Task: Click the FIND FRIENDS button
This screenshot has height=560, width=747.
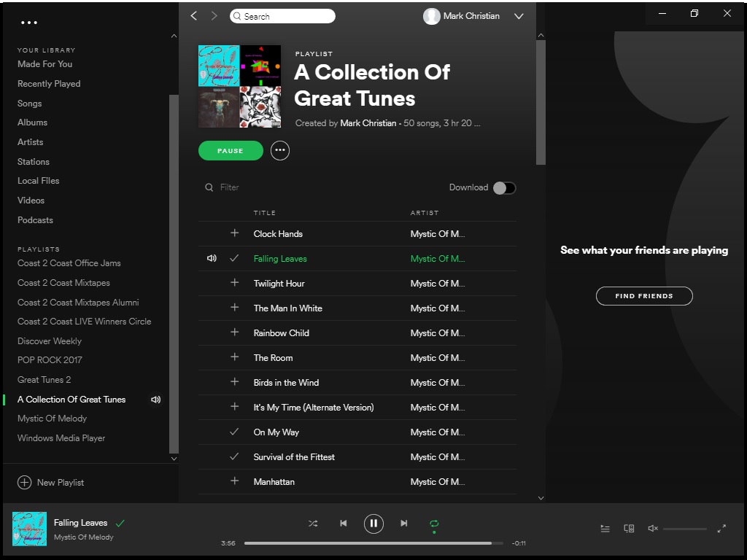Action: [644, 296]
